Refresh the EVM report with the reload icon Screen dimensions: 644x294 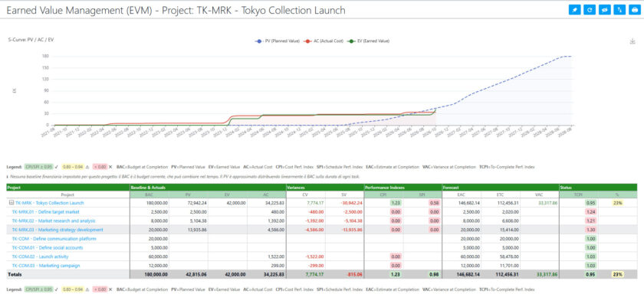click(590, 10)
